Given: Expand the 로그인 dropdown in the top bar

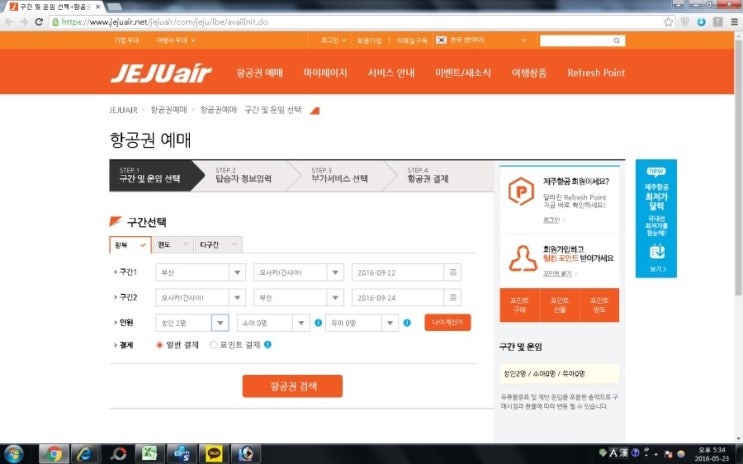Looking at the screenshot, I should pyautogui.click(x=334, y=40).
